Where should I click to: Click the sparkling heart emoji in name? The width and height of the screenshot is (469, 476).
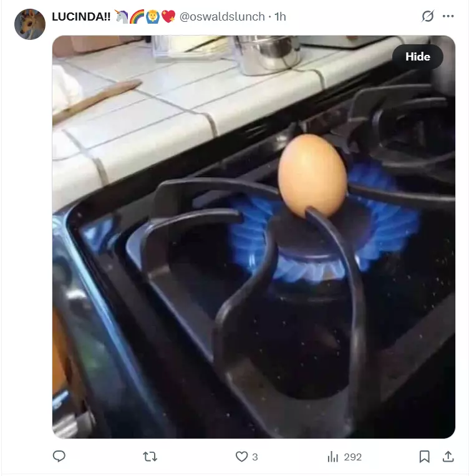point(168,16)
